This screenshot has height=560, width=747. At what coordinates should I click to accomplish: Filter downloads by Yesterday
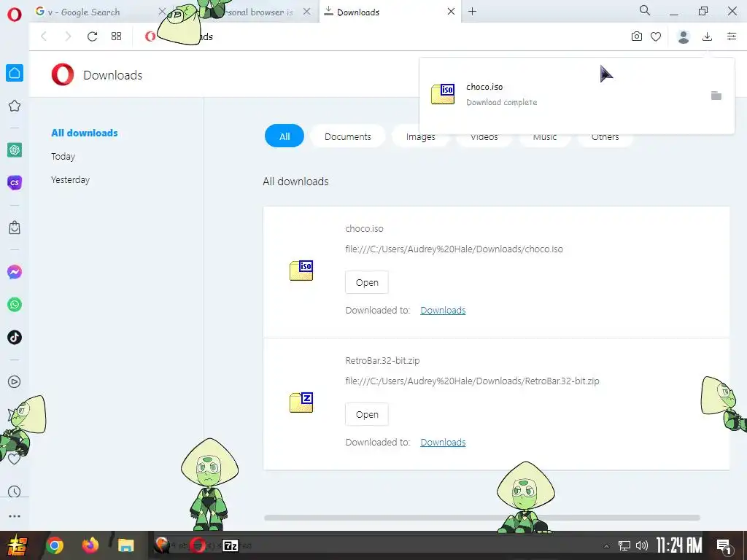70,179
